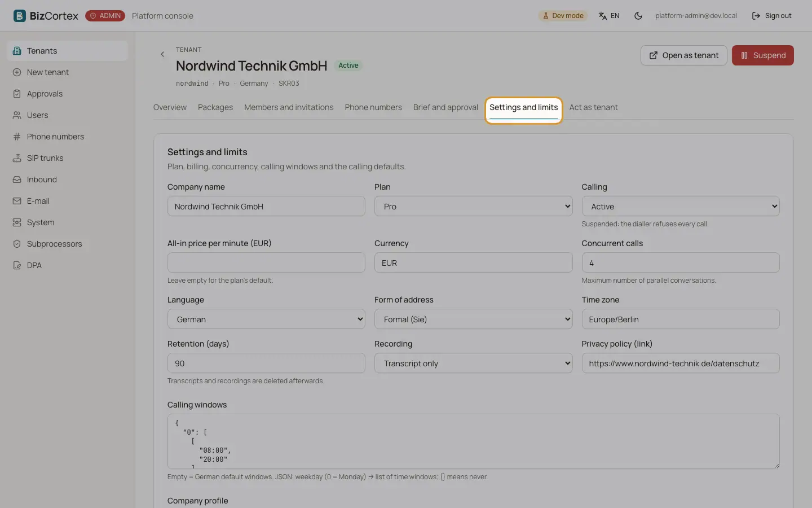Open the Form of address dropdown
812x508 pixels.
click(x=473, y=319)
